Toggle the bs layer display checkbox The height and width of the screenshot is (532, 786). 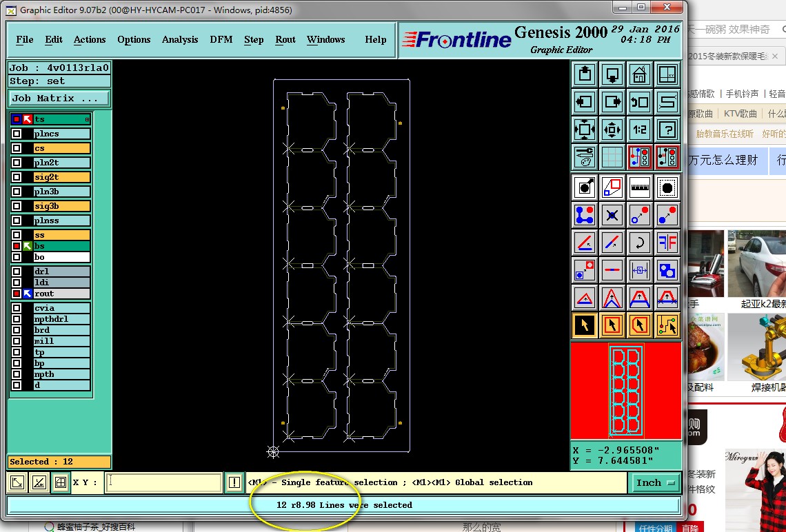click(17, 246)
